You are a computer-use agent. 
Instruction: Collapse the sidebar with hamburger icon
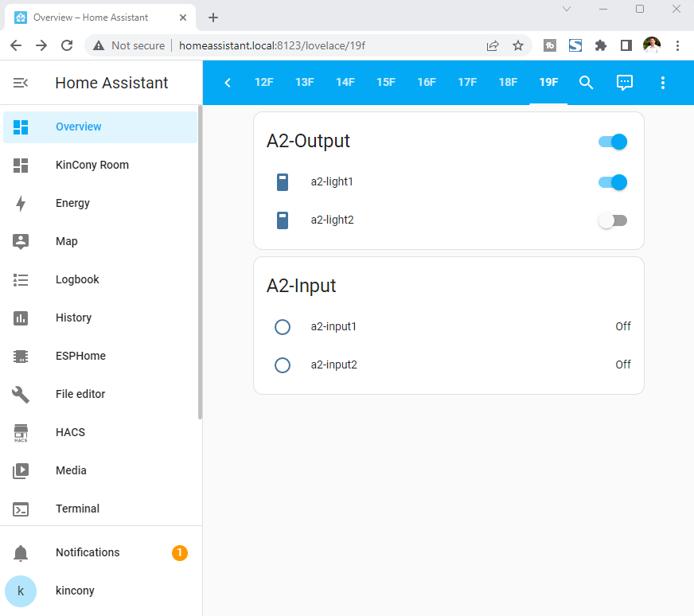click(21, 83)
